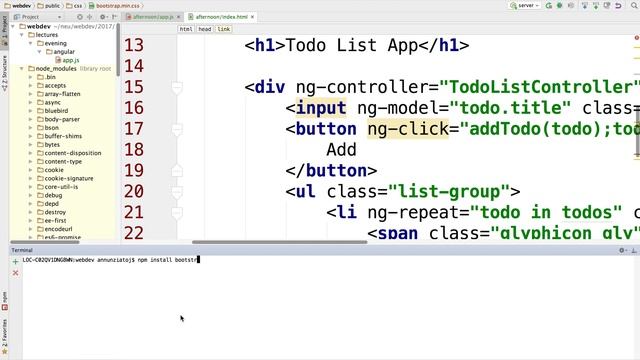Open the server run configuration dropdown
Image resolution: width=640 pixels, height=360 pixels.
click(524, 5)
